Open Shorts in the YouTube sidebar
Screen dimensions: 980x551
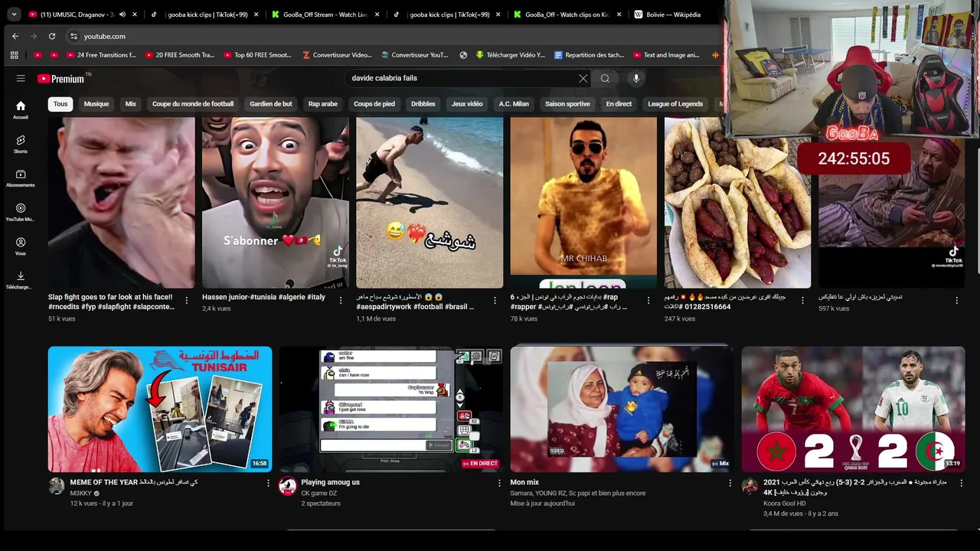21,144
